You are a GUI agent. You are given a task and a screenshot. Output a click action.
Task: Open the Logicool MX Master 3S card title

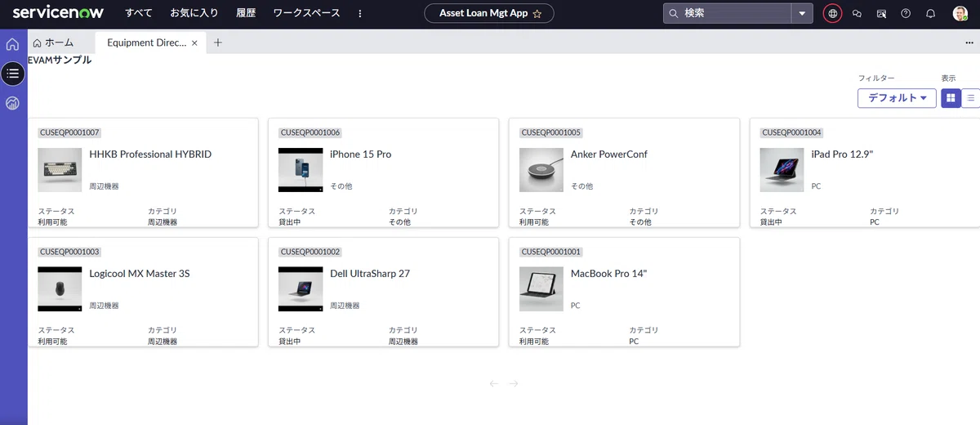139,274
